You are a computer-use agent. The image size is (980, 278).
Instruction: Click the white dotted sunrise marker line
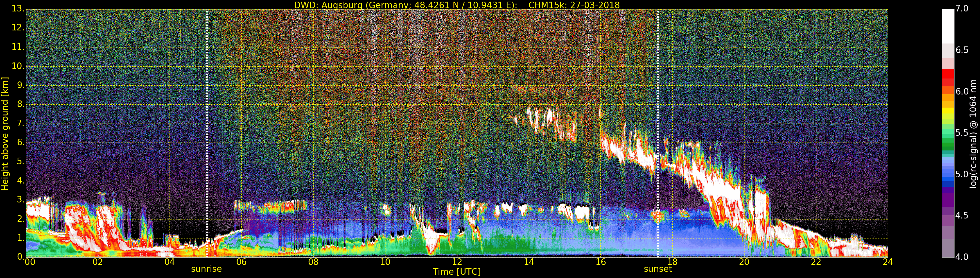pos(206,133)
